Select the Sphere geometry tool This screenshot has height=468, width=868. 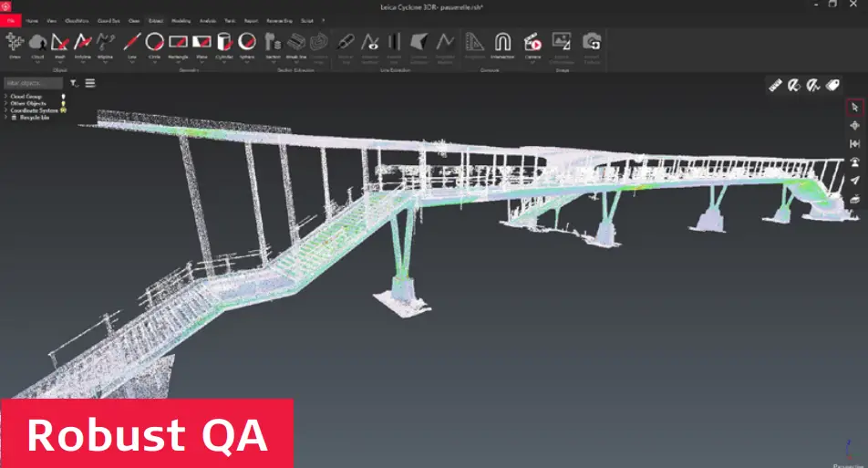click(x=247, y=46)
